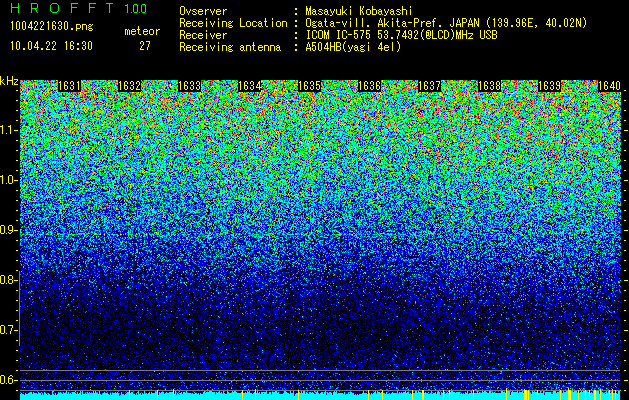629x400 pixels.
Task: Click the 0.6 frequency axis label
Action: point(7,380)
